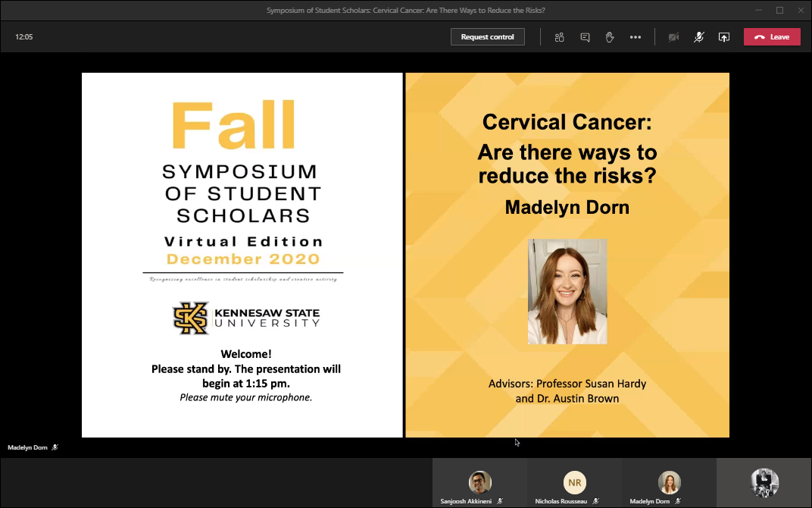Click the presenter photo on the slide
This screenshot has width=812, height=508.
567,292
